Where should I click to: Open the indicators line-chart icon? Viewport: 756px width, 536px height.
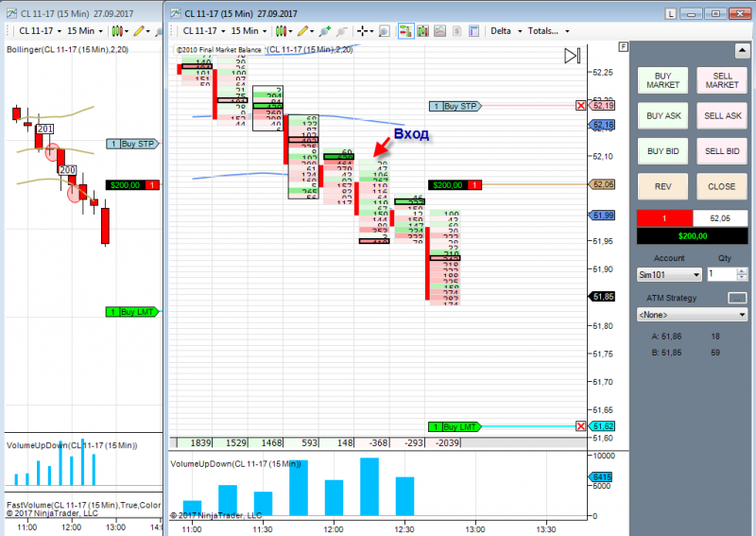click(439, 31)
